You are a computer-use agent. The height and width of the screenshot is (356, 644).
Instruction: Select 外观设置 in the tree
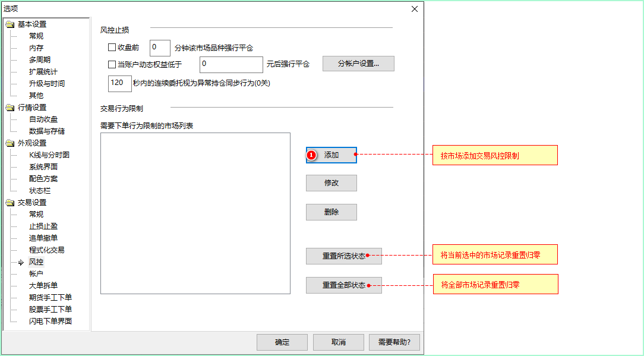[x=32, y=143]
